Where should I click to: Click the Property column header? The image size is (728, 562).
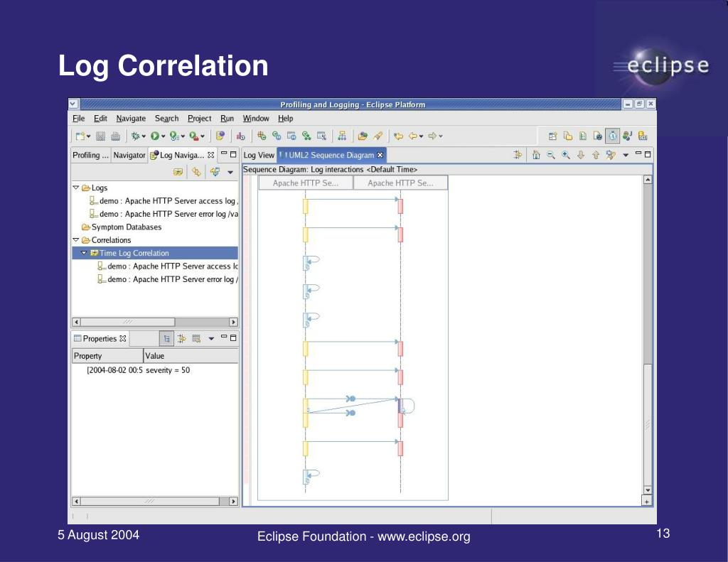107,356
